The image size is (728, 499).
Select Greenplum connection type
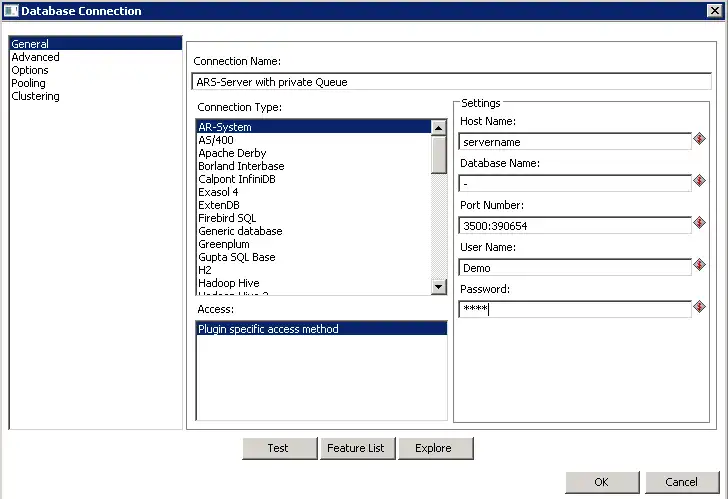314,244
